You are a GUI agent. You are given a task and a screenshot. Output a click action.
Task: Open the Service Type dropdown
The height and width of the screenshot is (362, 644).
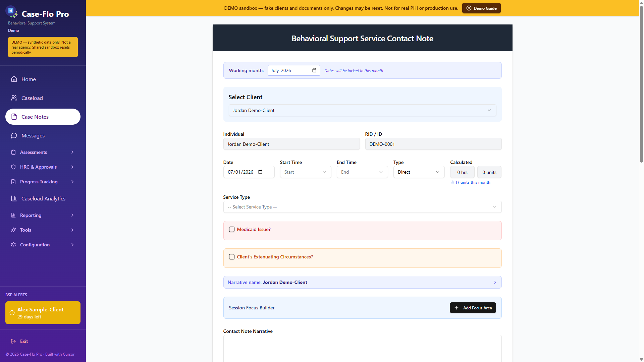362,207
